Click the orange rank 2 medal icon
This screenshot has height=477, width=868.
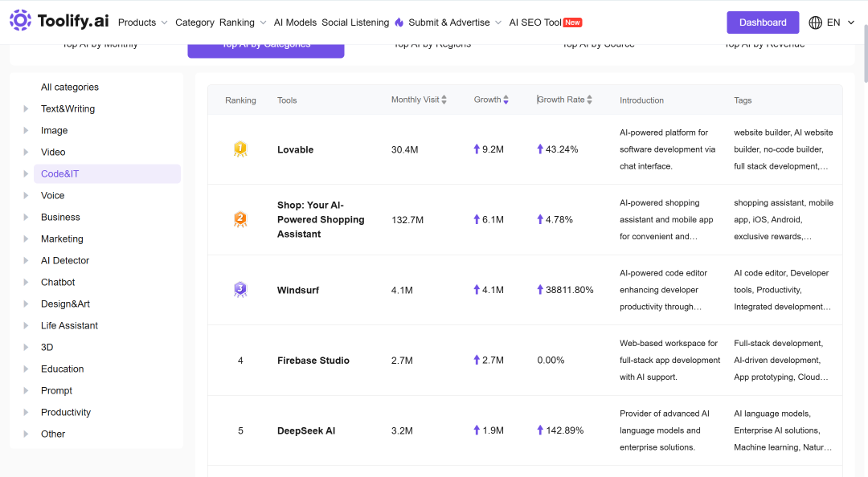tap(240, 220)
